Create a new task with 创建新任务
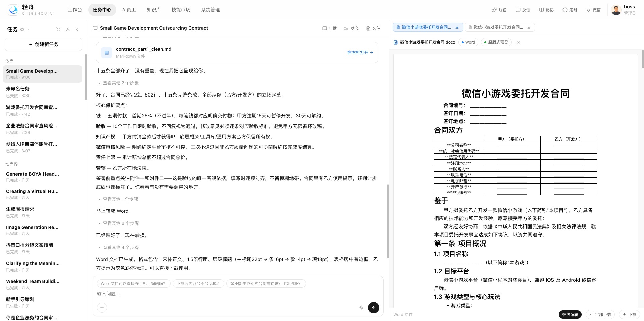 pyautogui.click(x=43, y=44)
